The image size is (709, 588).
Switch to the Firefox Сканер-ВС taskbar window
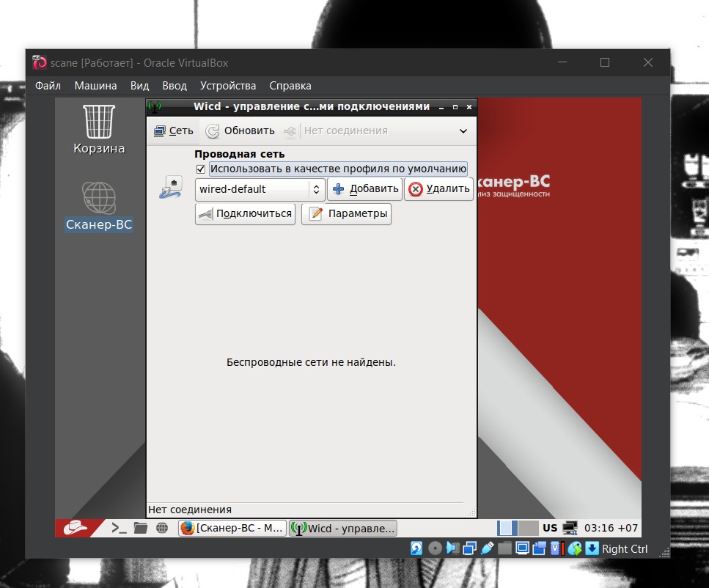click(x=232, y=528)
